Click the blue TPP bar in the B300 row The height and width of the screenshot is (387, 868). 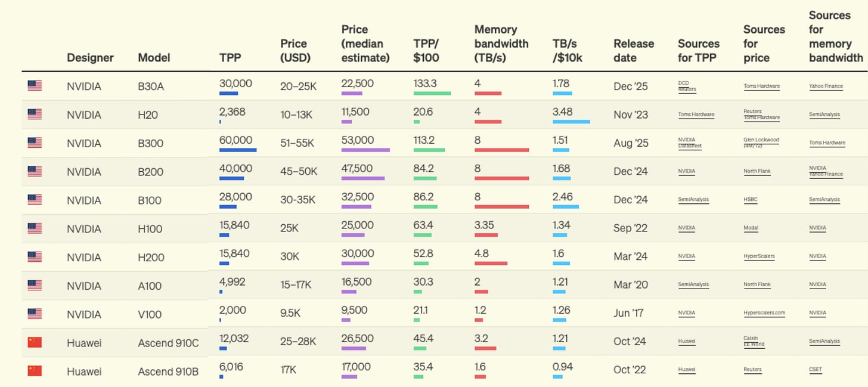pos(238,150)
